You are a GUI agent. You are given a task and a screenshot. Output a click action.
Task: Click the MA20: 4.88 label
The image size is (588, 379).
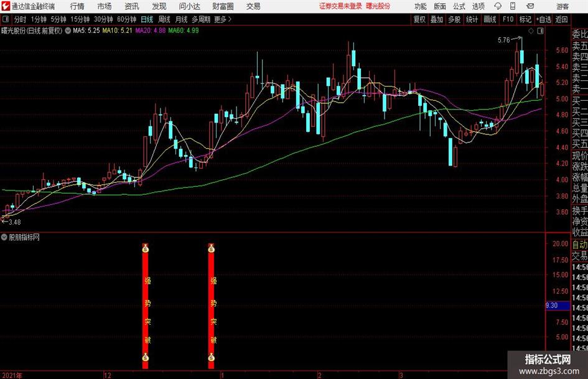[x=151, y=30]
